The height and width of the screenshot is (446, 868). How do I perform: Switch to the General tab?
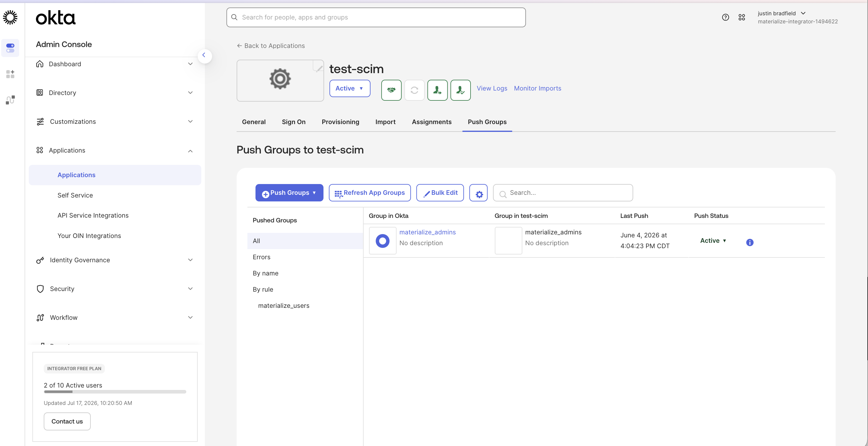pos(253,122)
